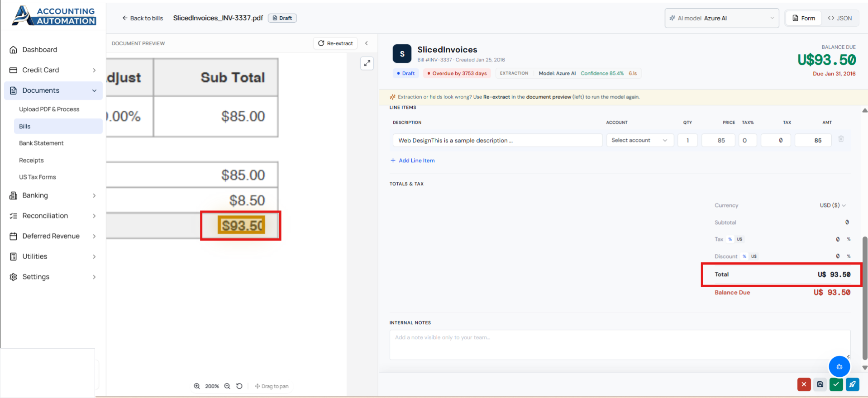Click the green approve checkmark button
Screen dimensions: 868x398
[836, 384]
